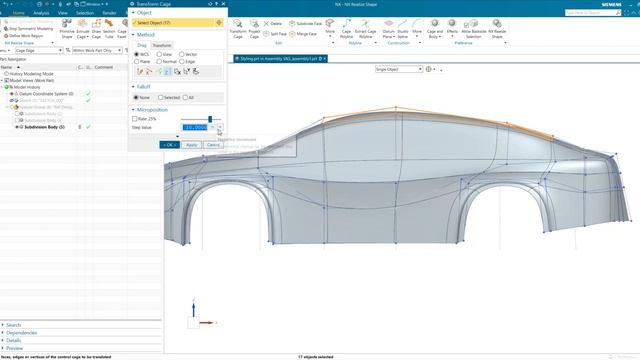Click Stop Symmetric Modeling
The width and height of the screenshot is (640, 360).
tap(28, 29)
